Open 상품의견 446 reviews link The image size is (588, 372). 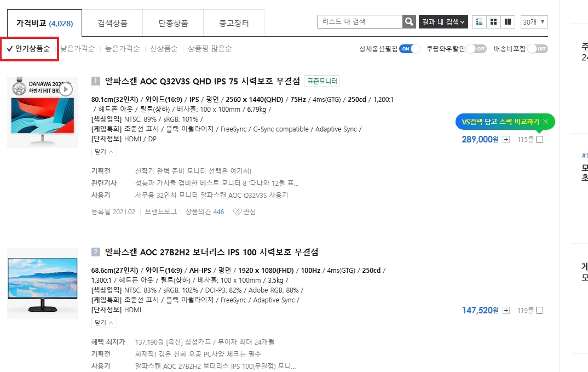[204, 211]
